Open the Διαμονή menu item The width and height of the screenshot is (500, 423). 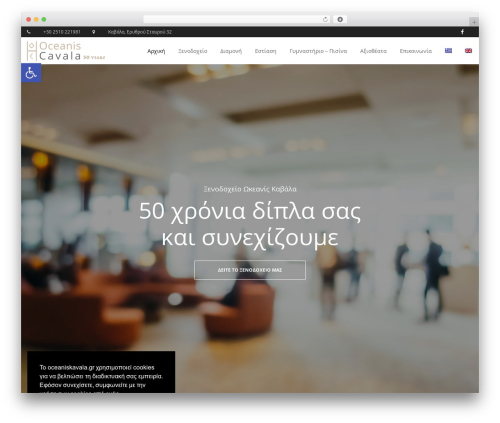[x=231, y=51]
